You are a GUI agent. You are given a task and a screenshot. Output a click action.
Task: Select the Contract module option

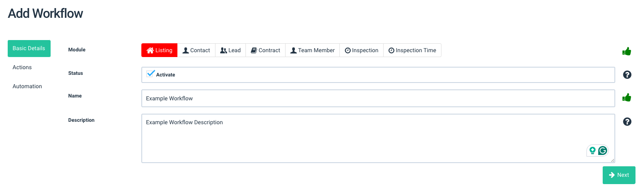point(265,50)
